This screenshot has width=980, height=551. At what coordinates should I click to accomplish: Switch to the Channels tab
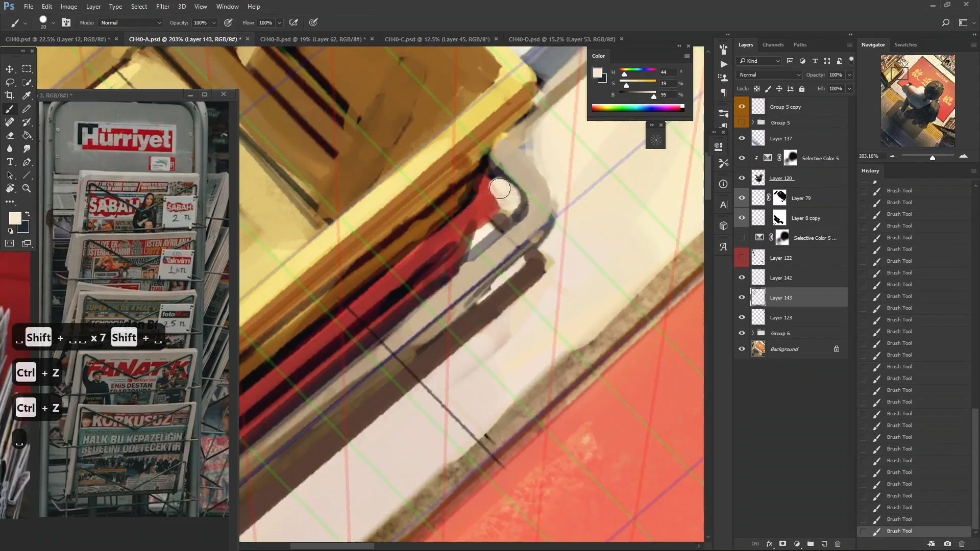773,44
